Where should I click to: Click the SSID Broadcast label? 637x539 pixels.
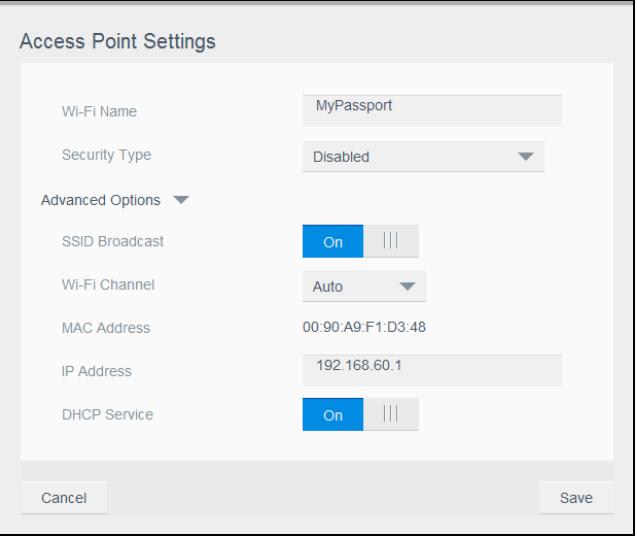click(113, 241)
